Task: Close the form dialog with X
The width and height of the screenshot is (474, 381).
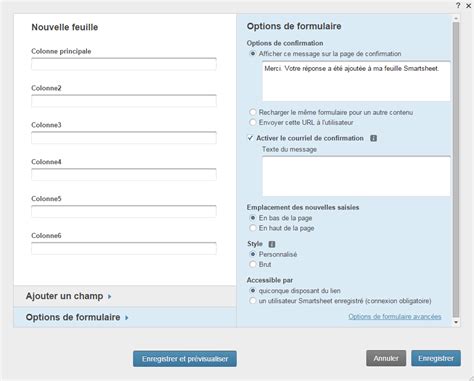Action: [x=468, y=6]
